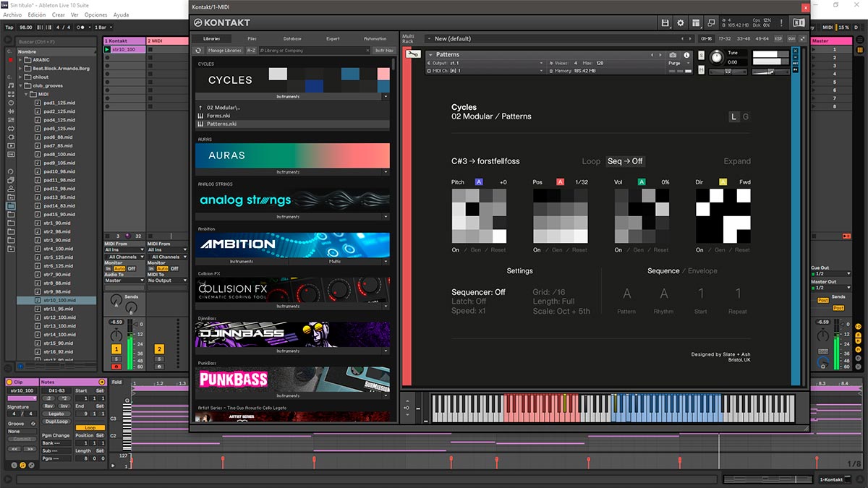The image size is (868, 488).
Task: Set track 1 Monitor to Off
Action: coord(132,268)
